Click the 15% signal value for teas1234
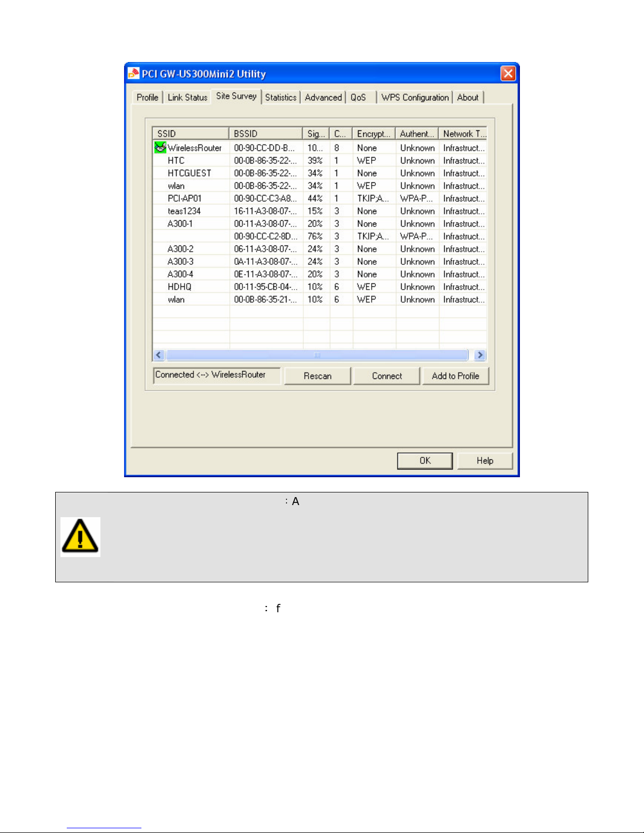 [x=315, y=211]
